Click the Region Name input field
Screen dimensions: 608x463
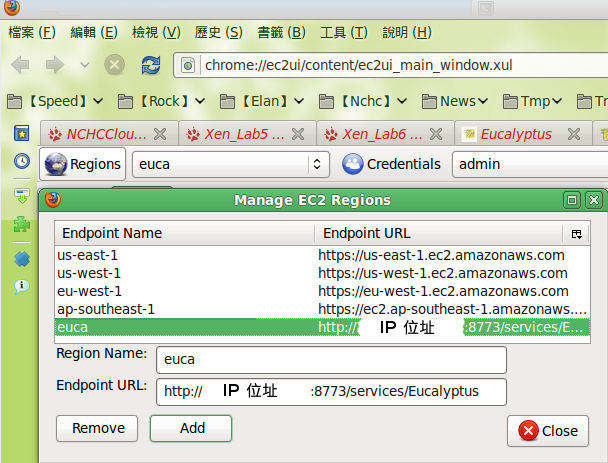(332, 360)
